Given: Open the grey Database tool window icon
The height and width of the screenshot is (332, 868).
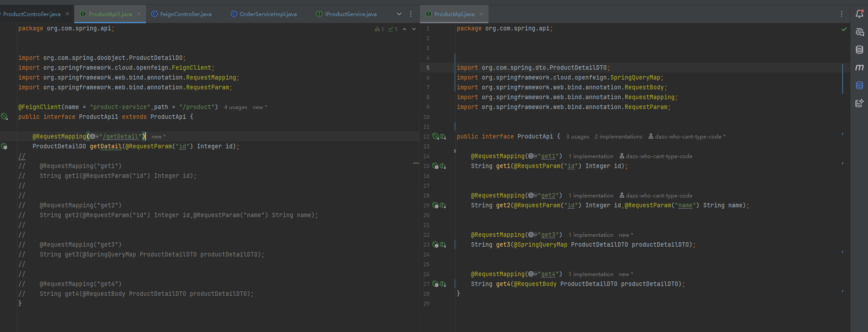Looking at the screenshot, I should pyautogui.click(x=859, y=50).
